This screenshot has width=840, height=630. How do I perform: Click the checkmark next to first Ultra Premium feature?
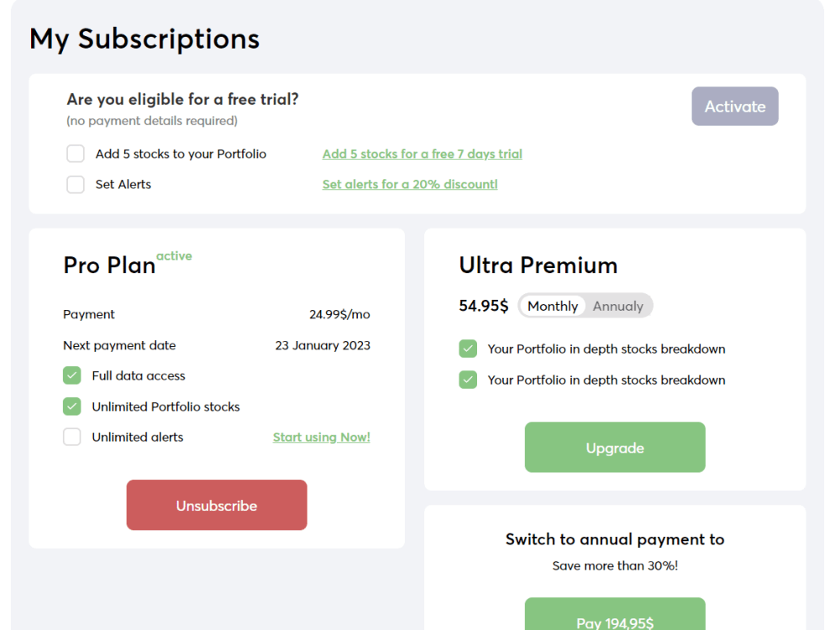click(x=468, y=349)
